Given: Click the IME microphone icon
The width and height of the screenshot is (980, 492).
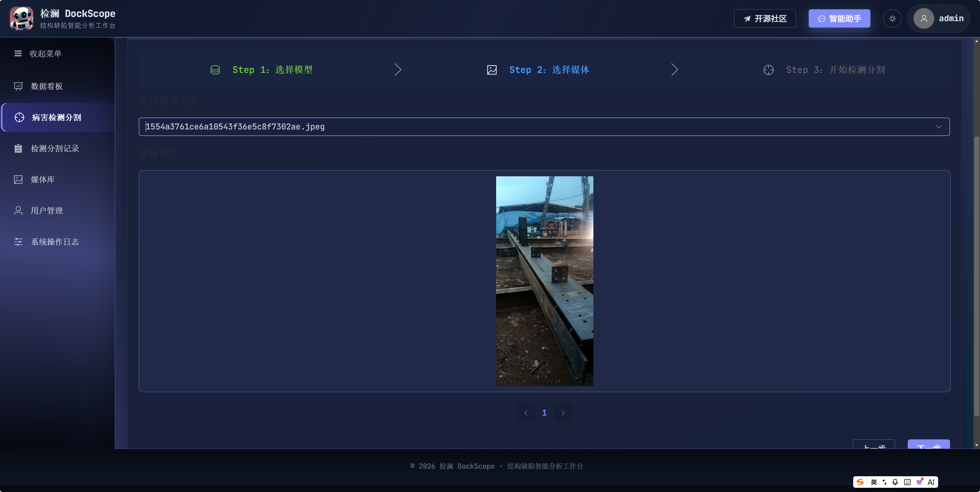Looking at the screenshot, I should tap(895, 482).
